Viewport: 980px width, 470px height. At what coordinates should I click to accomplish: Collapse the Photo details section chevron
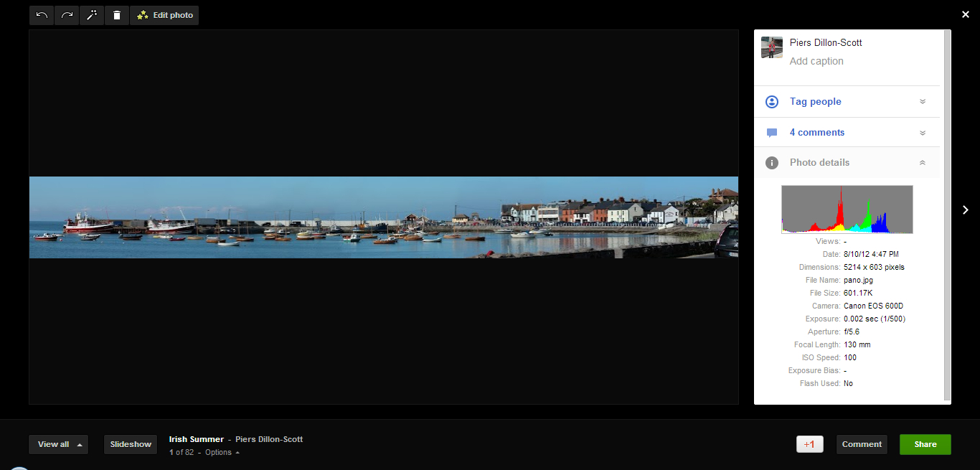(923, 163)
